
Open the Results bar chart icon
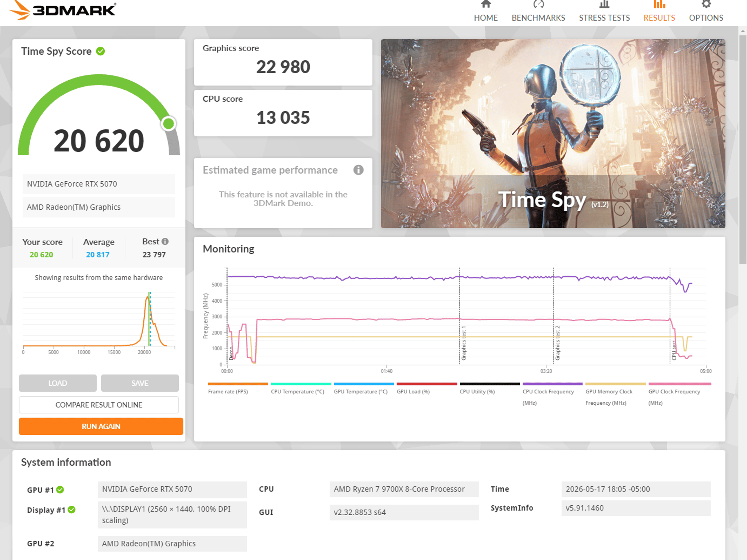point(659,4)
